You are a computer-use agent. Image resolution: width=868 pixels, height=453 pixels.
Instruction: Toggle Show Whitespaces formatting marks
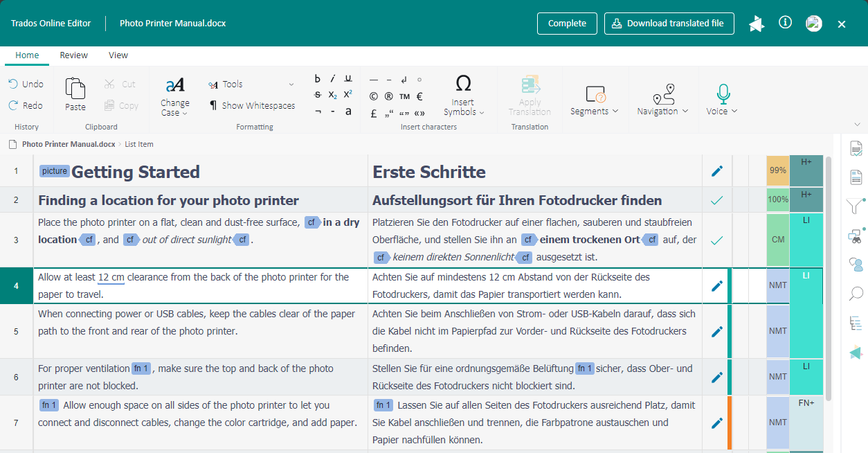[252, 105]
